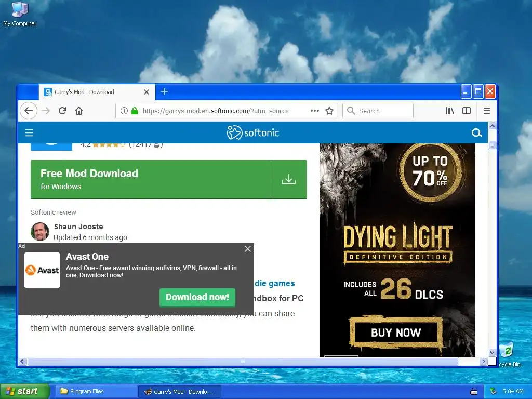
Task: Go back with the Firefox back arrow
Action: (29, 111)
